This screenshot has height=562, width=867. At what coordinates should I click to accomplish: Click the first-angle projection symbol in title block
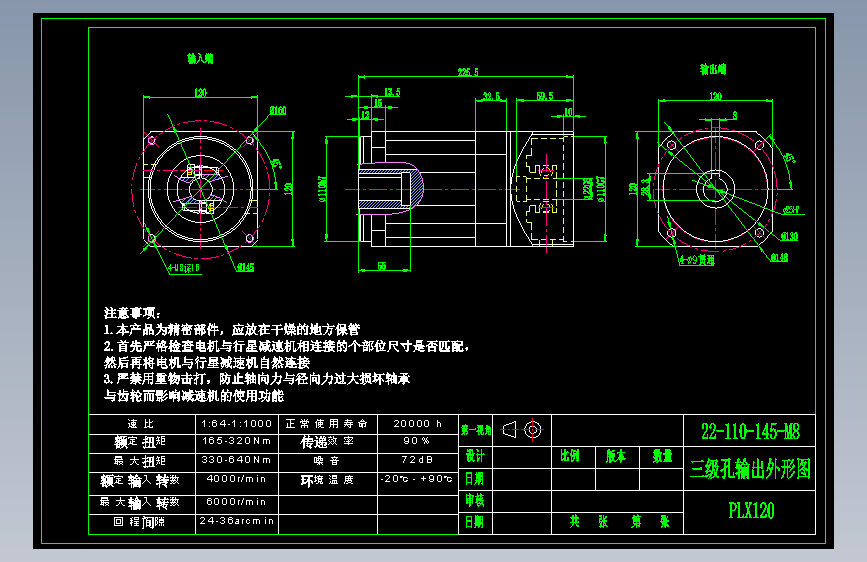pyautogui.click(x=522, y=430)
